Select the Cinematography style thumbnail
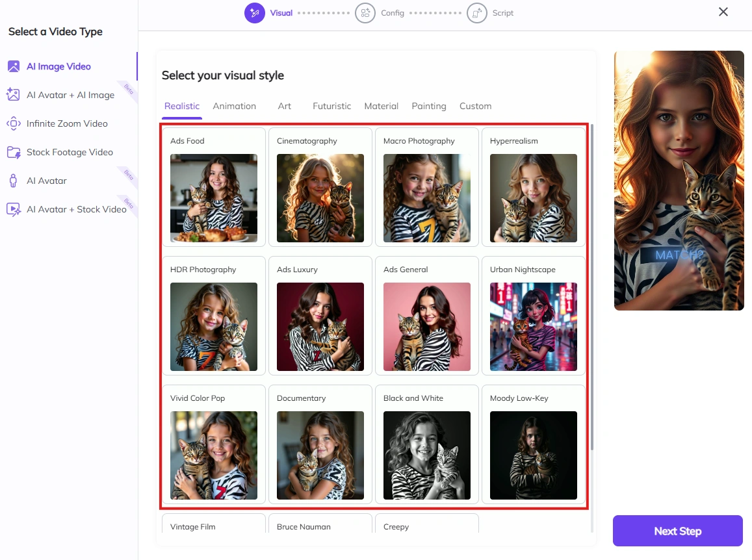This screenshot has width=752, height=560. [320, 198]
